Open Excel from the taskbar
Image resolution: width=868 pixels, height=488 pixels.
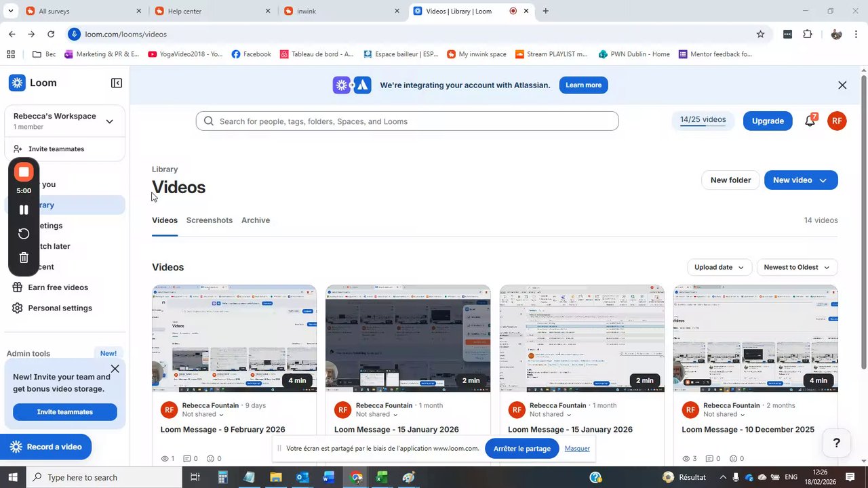(x=382, y=477)
